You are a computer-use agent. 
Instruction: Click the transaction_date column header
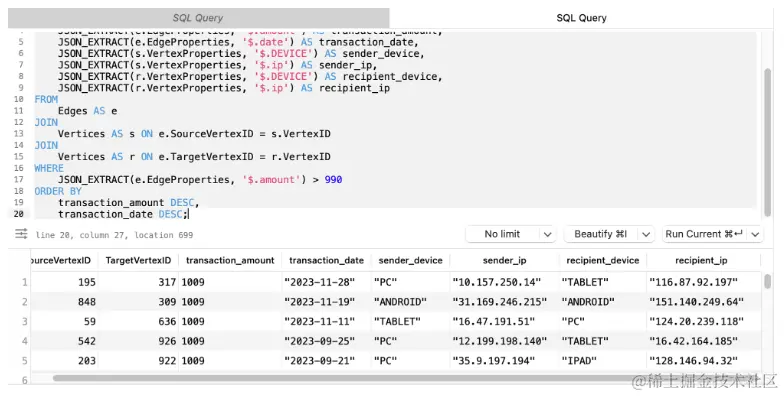pos(326,260)
